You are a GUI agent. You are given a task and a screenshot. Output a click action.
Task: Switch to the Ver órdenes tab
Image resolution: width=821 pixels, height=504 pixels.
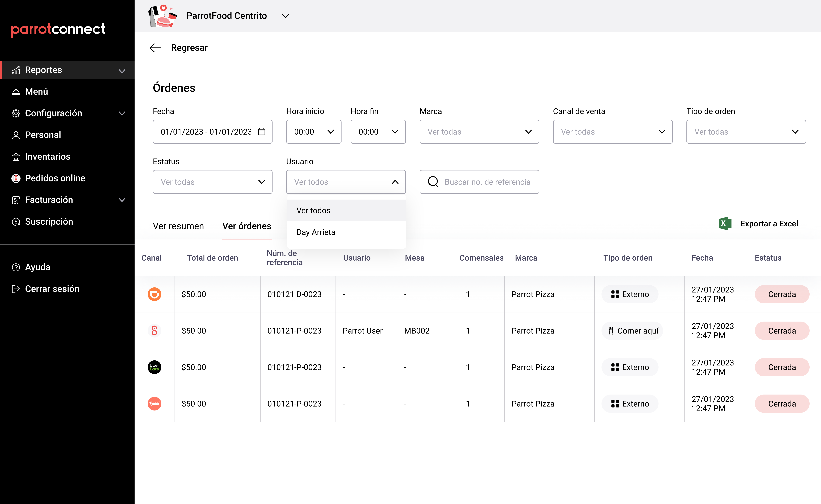coord(247,226)
